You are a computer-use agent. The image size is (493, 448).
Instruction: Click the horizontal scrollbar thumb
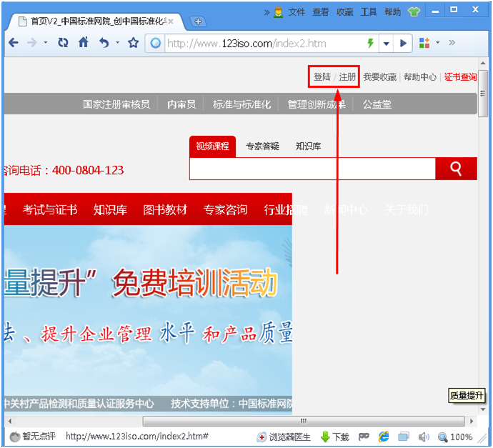[x=304, y=421]
